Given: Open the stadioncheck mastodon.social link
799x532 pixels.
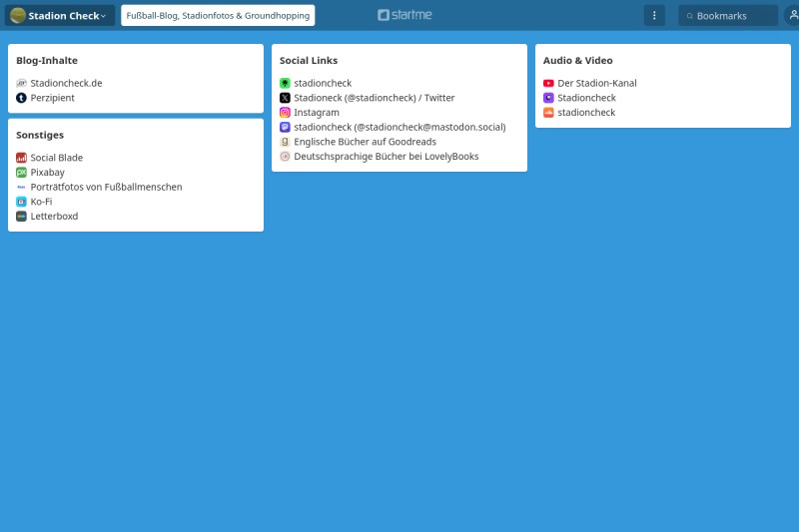Looking at the screenshot, I should click(x=399, y=128).
